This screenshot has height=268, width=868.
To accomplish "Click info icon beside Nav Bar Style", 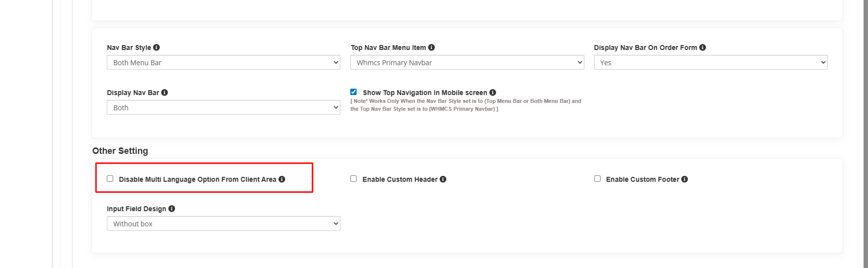I will 156,48.
